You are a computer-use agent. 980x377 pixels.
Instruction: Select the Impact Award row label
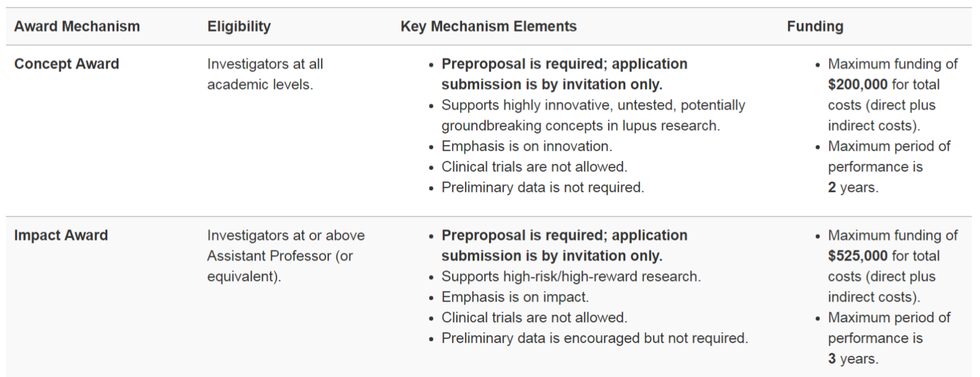point(61,235)
